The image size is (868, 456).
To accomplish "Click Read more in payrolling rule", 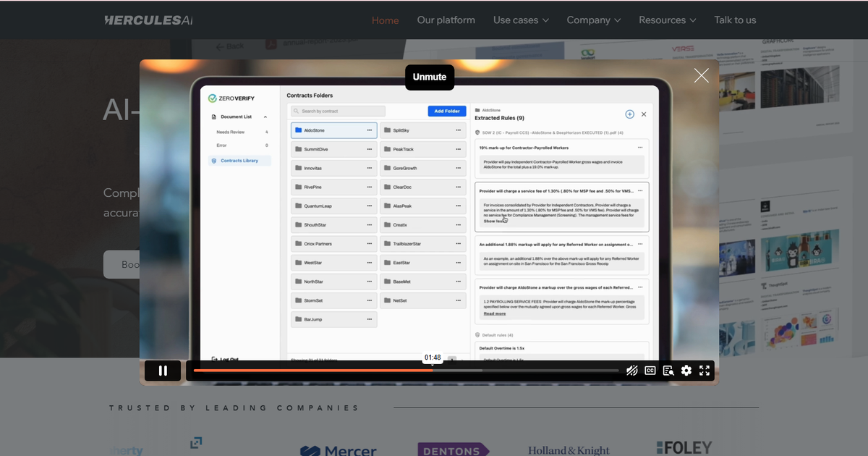I will click(x=495, y=313).
